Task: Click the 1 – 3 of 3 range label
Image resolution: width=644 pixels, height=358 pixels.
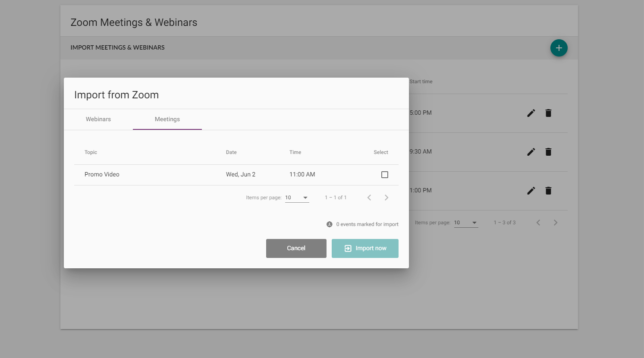Action: click(505, 223)
